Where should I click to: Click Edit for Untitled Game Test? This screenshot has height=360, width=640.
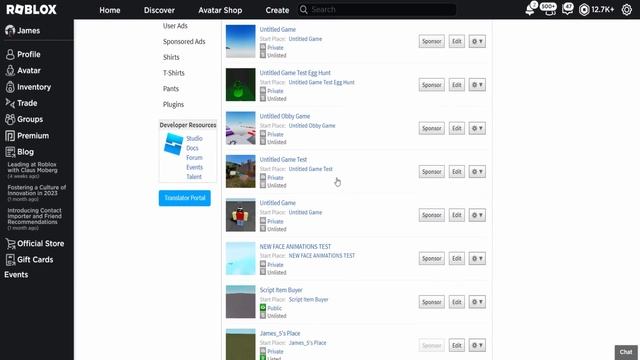[457, 172]
